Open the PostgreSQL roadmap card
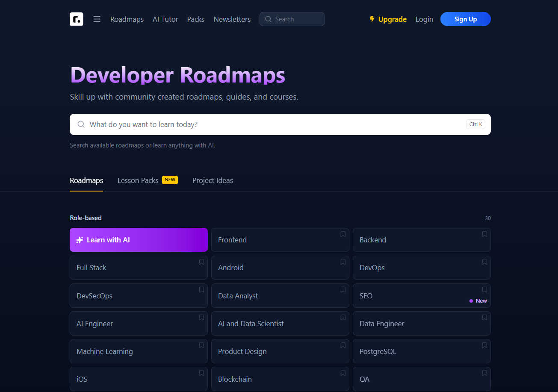 (x=422, y=351)
